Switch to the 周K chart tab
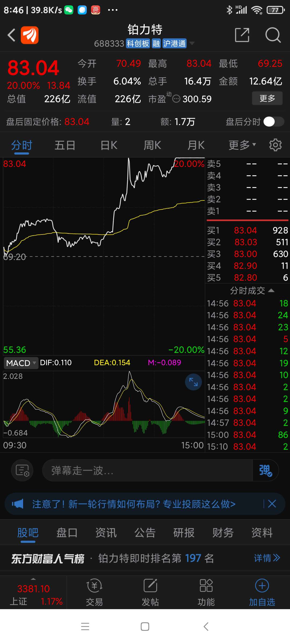The width and height of the screenshot is (290, 644). [x=152, y=145]
